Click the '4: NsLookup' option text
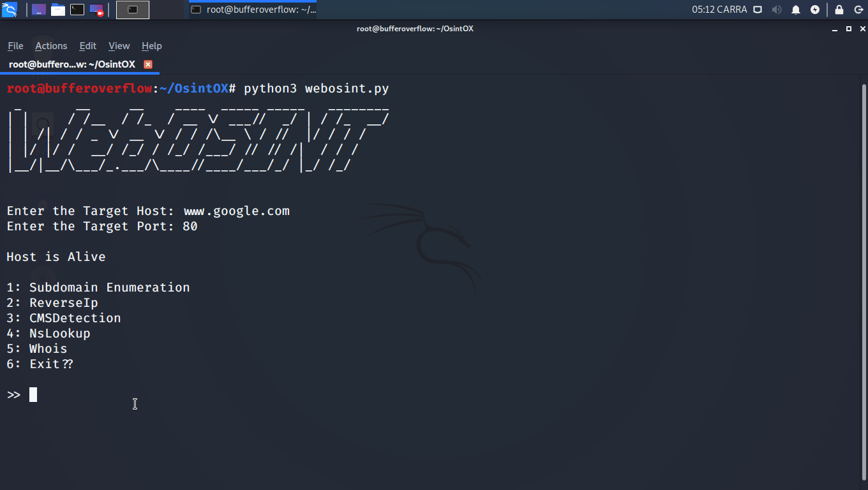This screenshot has height=490, width=868. tap(49, 334)
